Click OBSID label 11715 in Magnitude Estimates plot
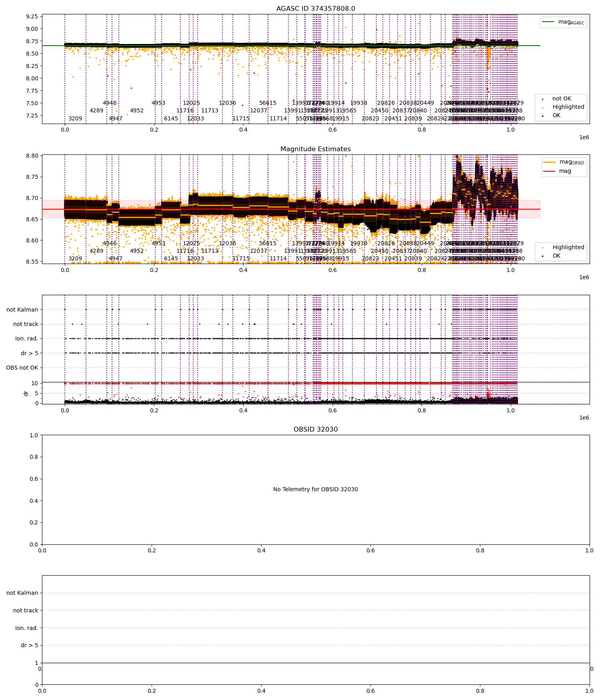 (x=241, y=259)
